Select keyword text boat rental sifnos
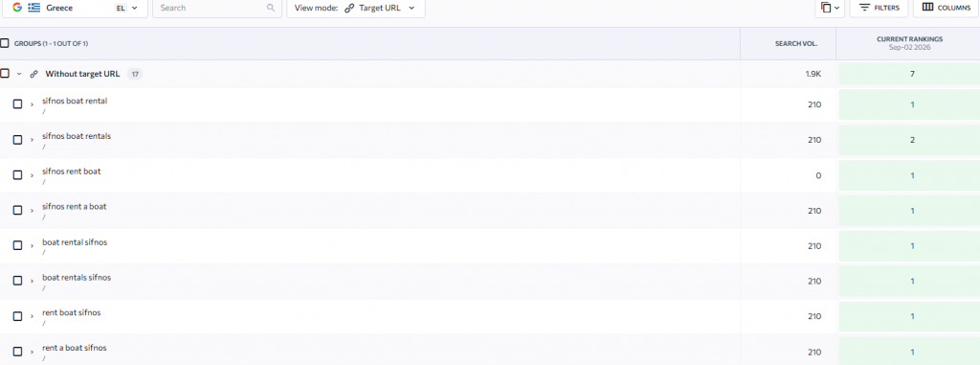The height and width of the screenshot is (365, 980). [x=75, y=241]
